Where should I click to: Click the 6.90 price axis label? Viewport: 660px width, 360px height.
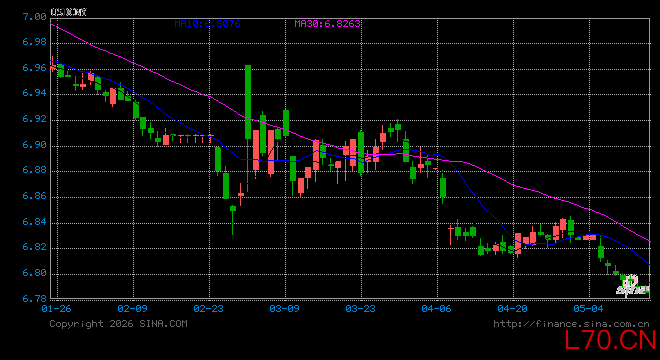(35, 145)
